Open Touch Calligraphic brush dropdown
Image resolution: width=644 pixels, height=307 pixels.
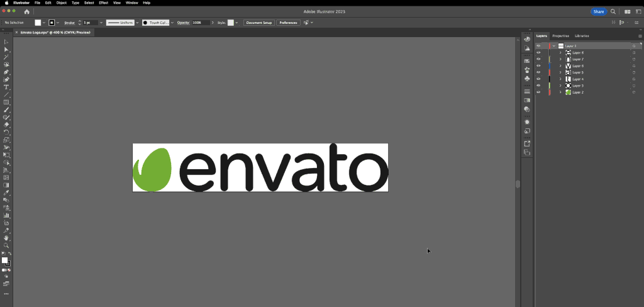[x=172, y=23]
